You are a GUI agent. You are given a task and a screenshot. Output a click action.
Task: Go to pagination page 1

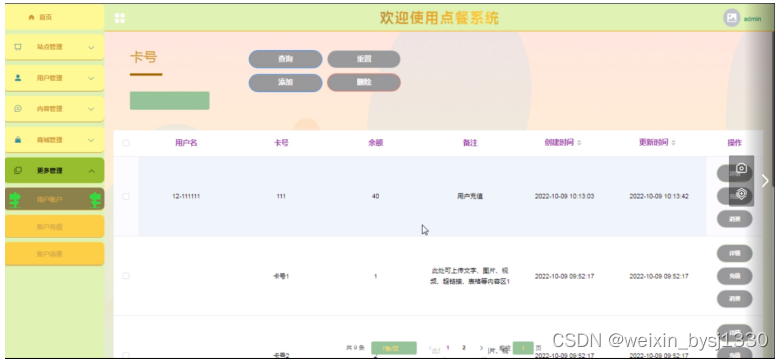pyautogui.click(x=448, y=348)
